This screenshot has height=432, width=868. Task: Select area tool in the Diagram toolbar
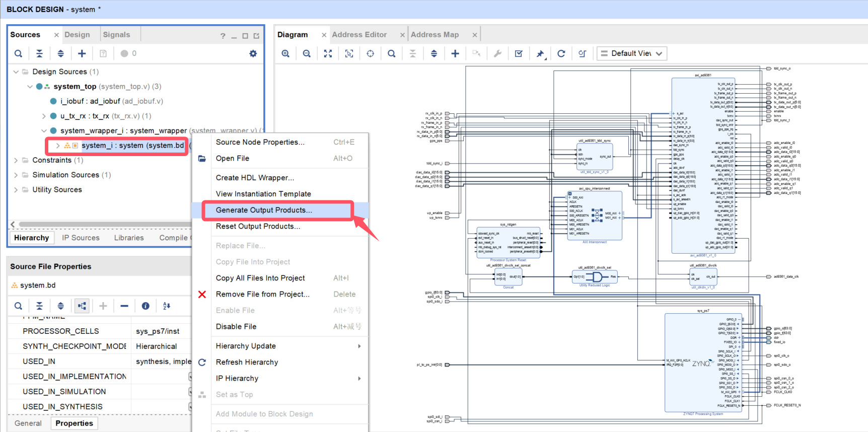349,53
